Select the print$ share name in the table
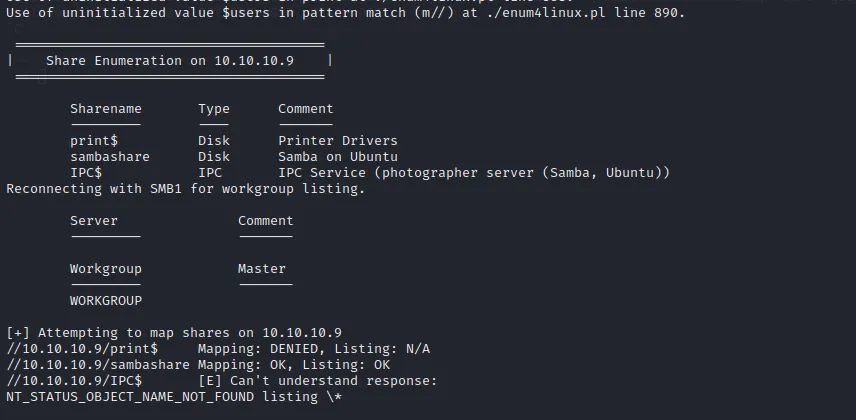Screen dimensions: 856x420 tap(93, 141)
